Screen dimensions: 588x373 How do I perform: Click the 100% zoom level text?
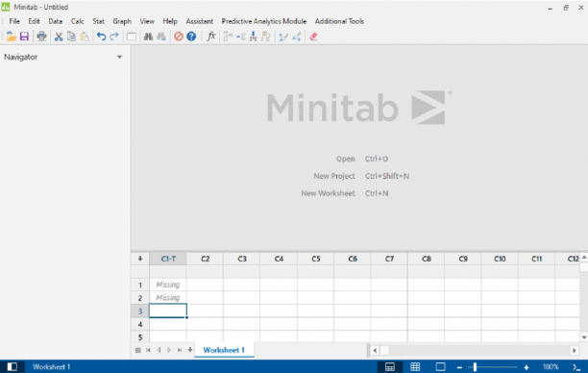tap(551, 367)
